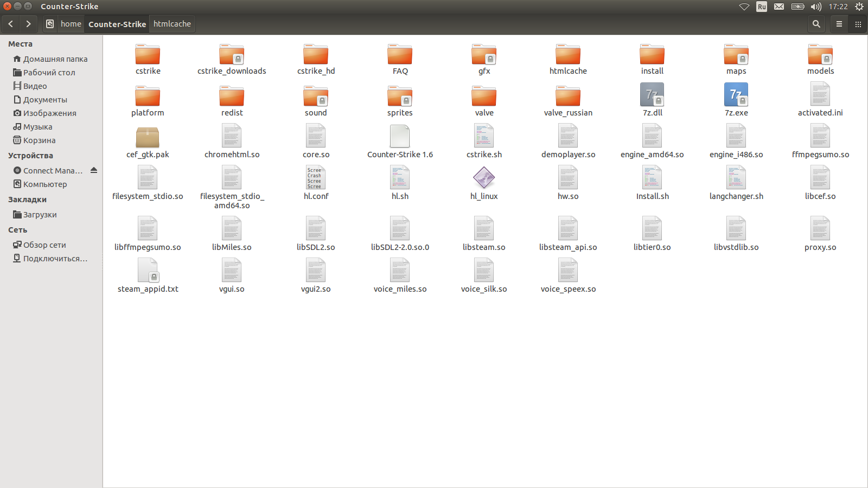The image size is (868, 488).
Task: Switch the Ru keyboard layout indicator
Action: point(762,7)
